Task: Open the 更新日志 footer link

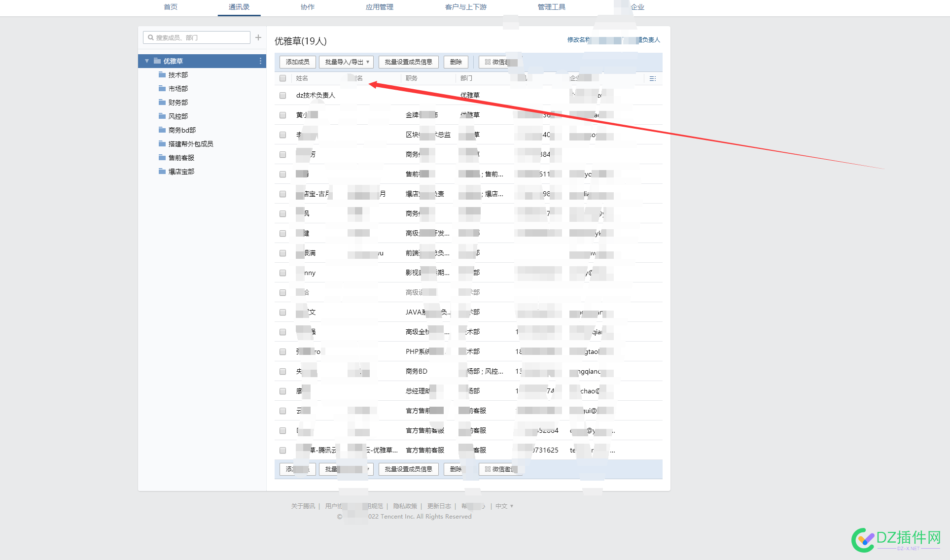Action: (x=439, y=506)
